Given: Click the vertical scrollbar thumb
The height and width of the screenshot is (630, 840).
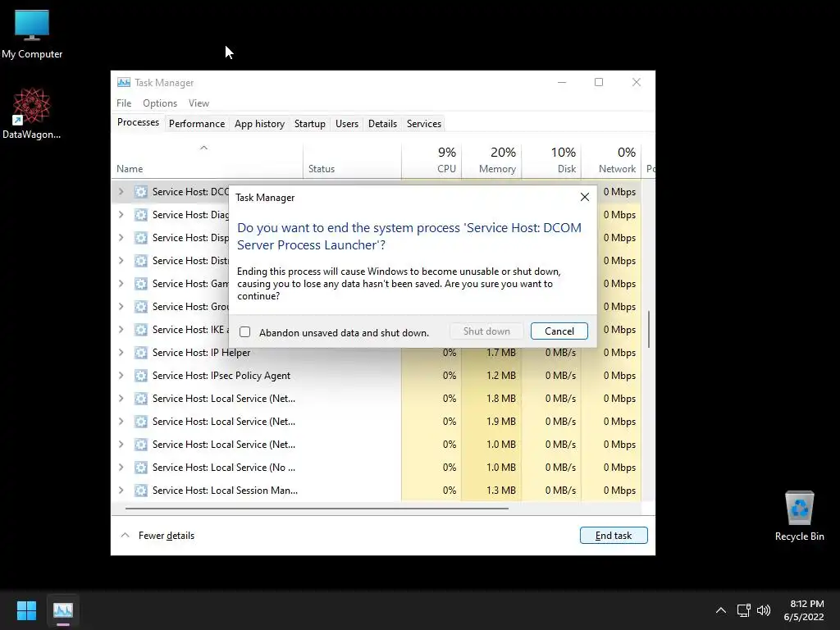Looking at the screenshot, I should click(649, 329).
